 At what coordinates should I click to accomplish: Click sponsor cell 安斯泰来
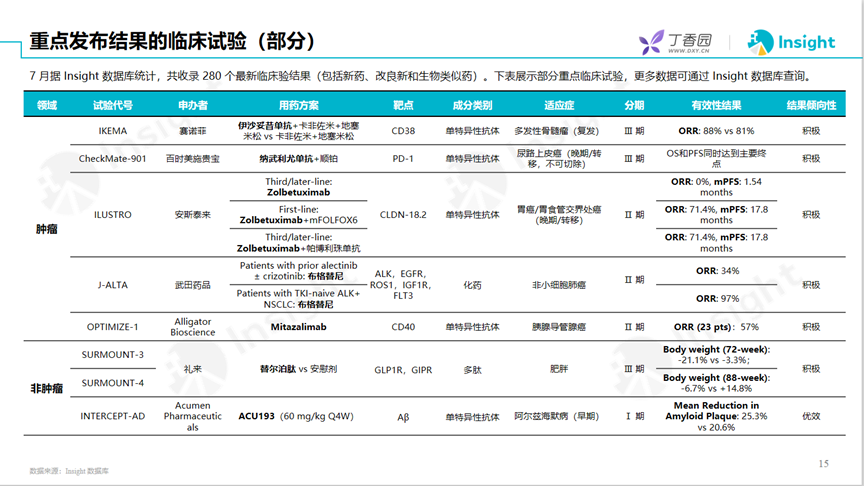pos(192,215)
